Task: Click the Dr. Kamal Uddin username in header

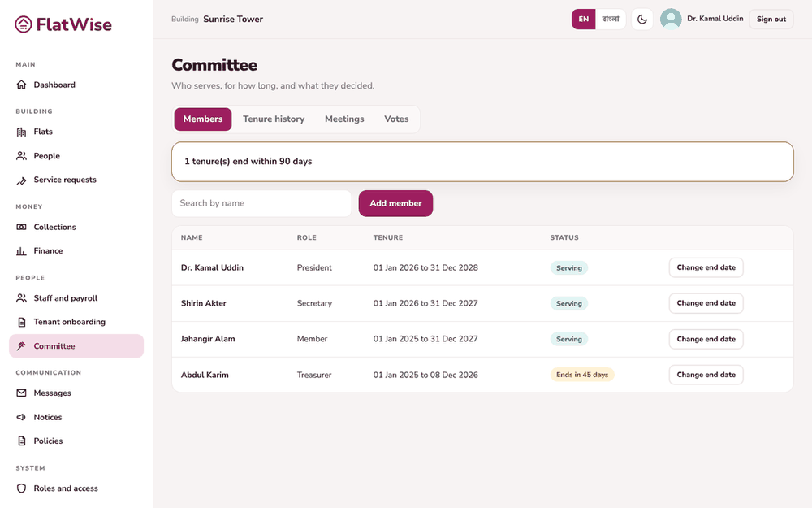Action: (715, 19)
